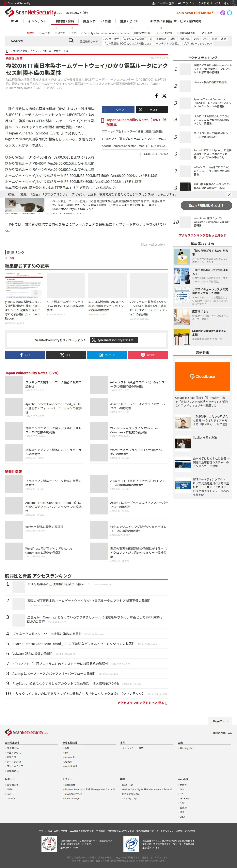Open the 講演 / セミナー menu

click(x=131, y=21)
